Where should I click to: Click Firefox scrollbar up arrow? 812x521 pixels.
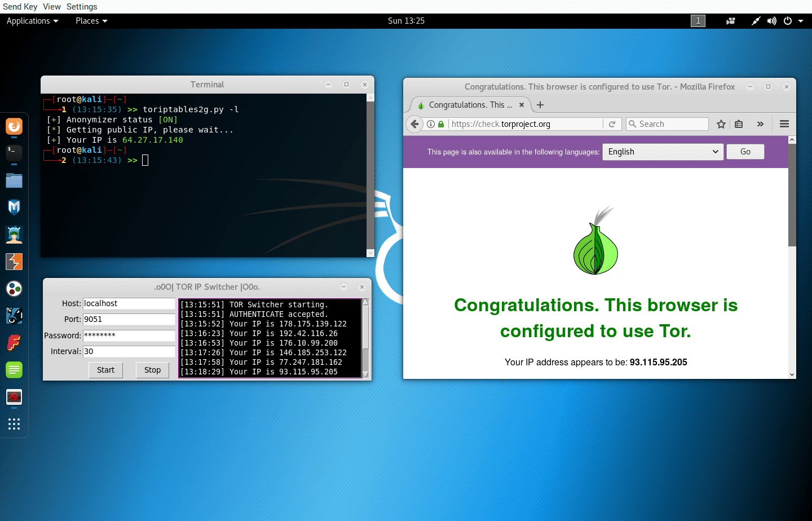(x=792, y=140)
